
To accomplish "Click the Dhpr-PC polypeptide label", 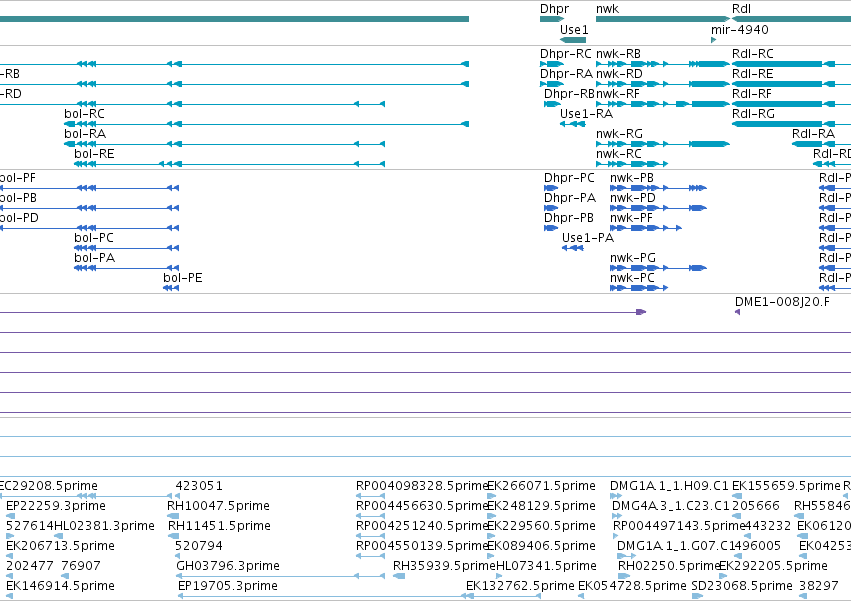I will (569, 178).
